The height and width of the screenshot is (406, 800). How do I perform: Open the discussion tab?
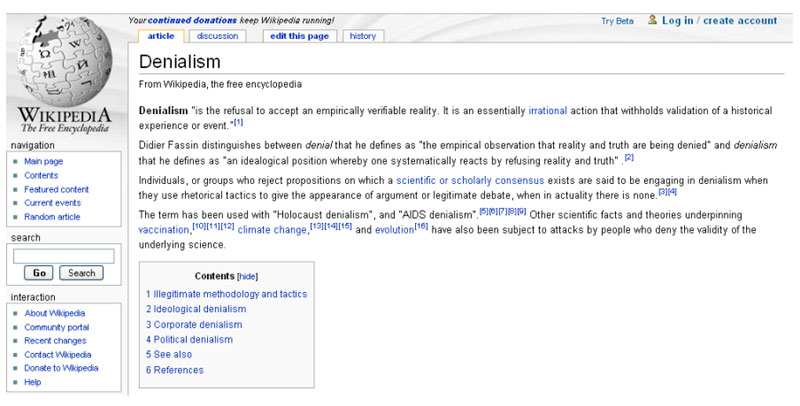tap(217, 36)
